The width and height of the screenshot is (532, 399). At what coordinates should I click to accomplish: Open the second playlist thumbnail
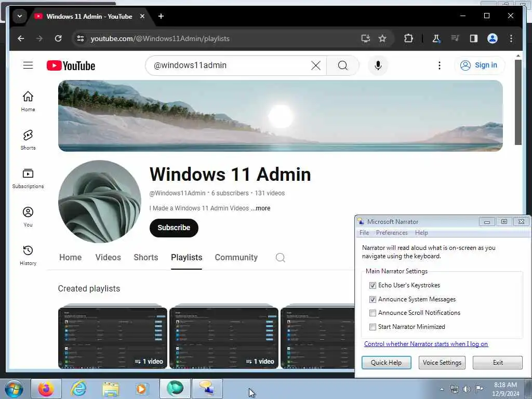[224, 337]
